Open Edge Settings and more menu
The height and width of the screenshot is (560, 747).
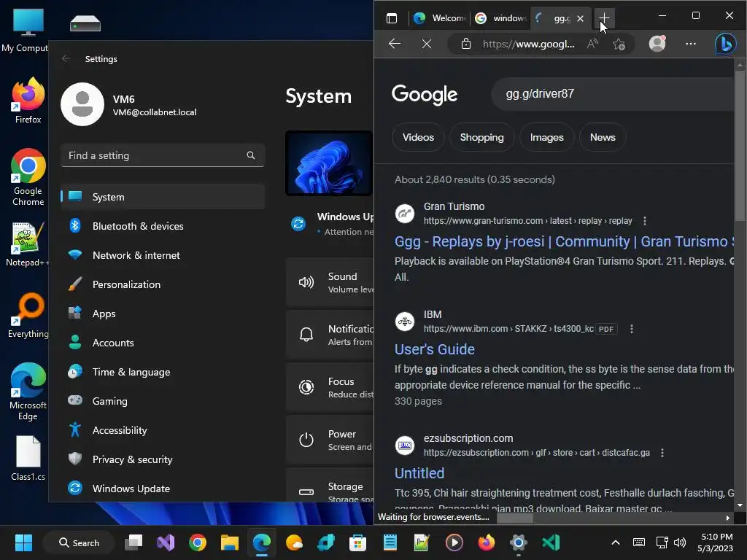[690, 44]
